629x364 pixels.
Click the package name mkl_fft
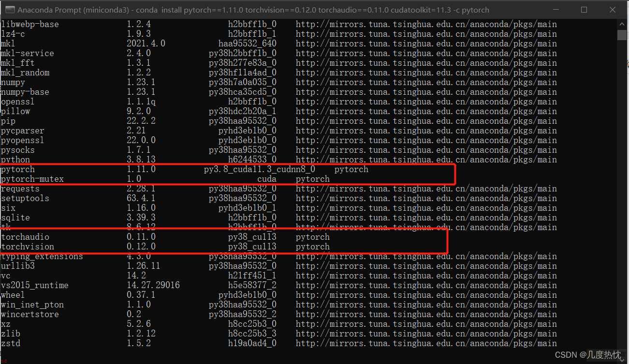(18, 63)
